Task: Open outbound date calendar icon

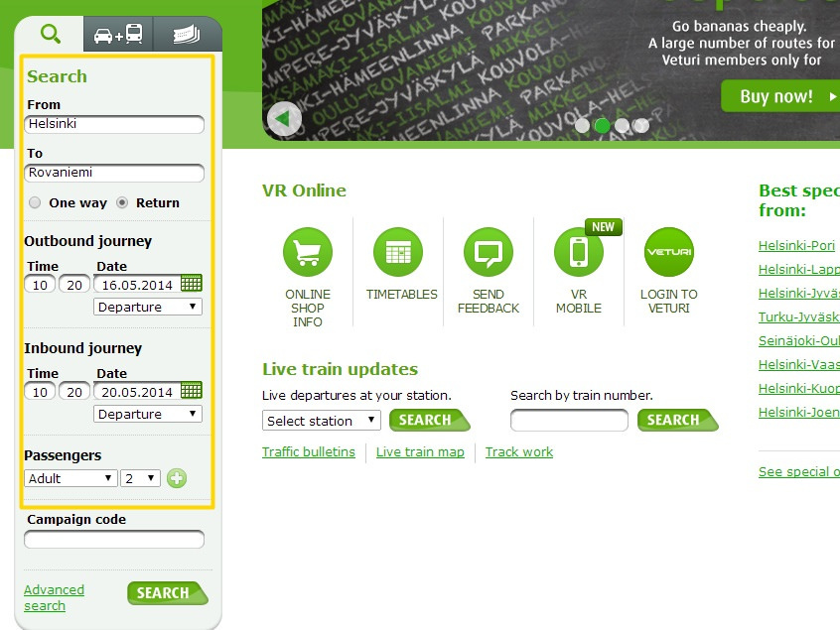Action: point(192,283)
